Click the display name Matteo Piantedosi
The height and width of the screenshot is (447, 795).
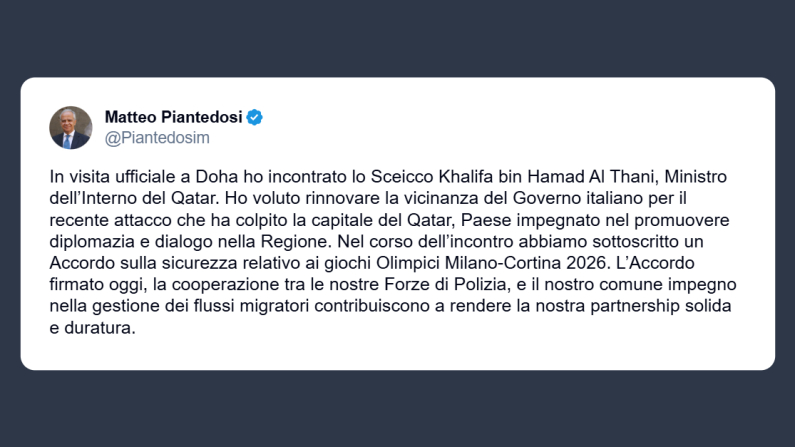click(174, 117)
